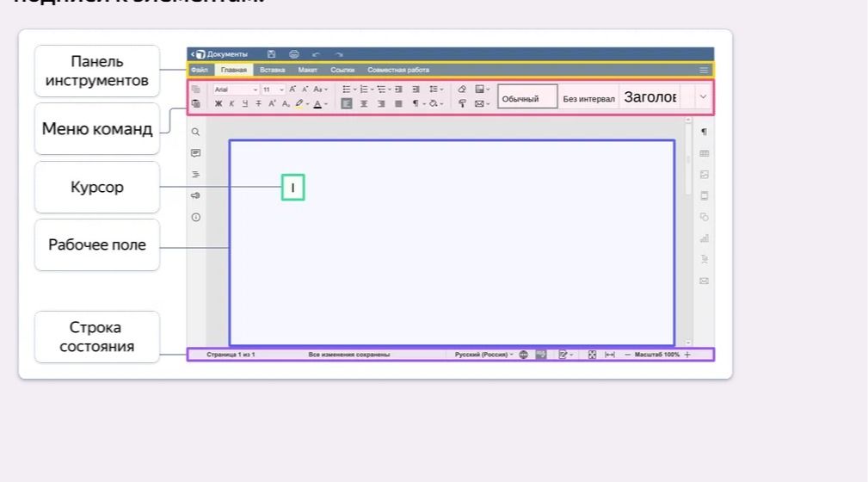The width and height of the screenshot is (868, 482).
Task: Toggle Italic formatting (К)
Action: [x=231, y=103]
